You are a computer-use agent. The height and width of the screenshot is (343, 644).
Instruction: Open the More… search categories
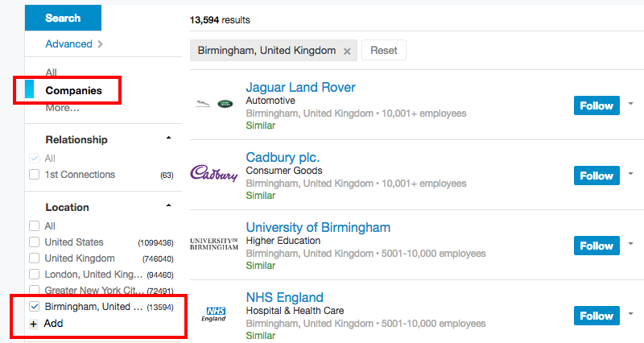point(62,107)
